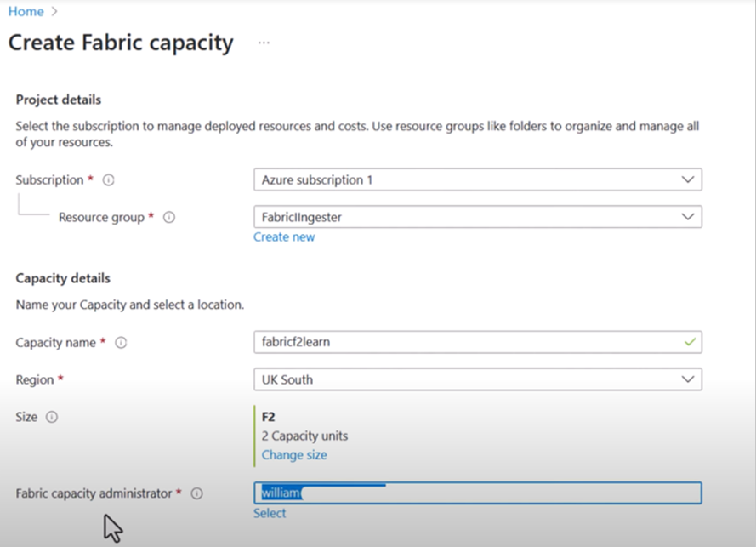Click the Capacity name info icon

pos(121,342)
